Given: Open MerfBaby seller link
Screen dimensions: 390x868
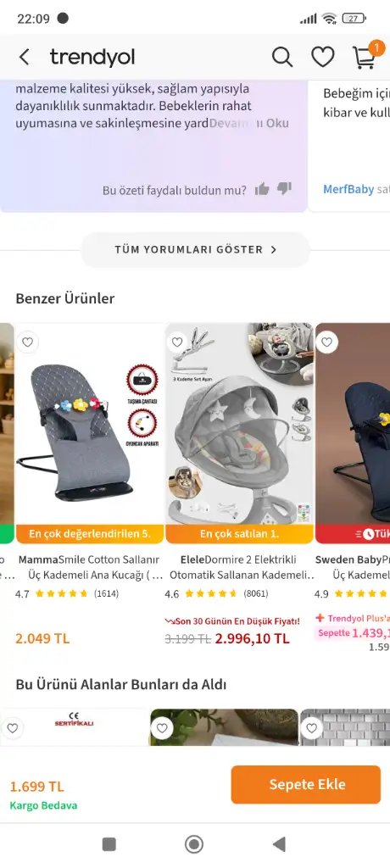Looking at the screenshot, I should coord(348,189).
